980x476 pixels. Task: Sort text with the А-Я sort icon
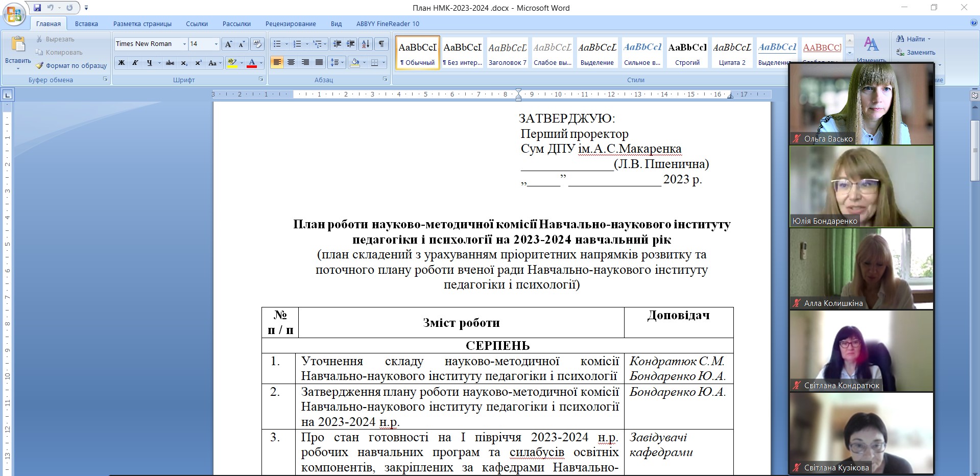[365, 44]
